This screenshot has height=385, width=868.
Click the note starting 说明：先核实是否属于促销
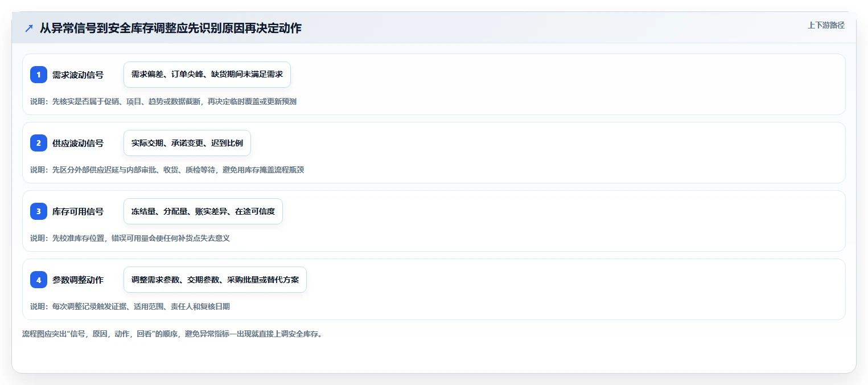163,101
